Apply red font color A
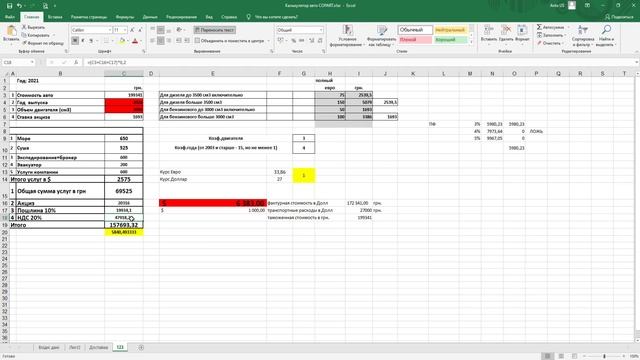The width and height of the screenshot is (640, 360). 135,41
